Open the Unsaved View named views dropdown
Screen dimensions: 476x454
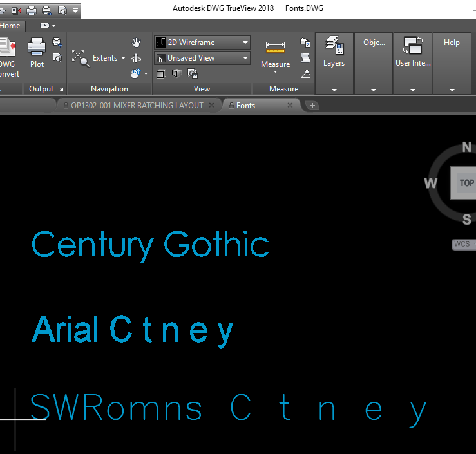(x=202, y=58)
